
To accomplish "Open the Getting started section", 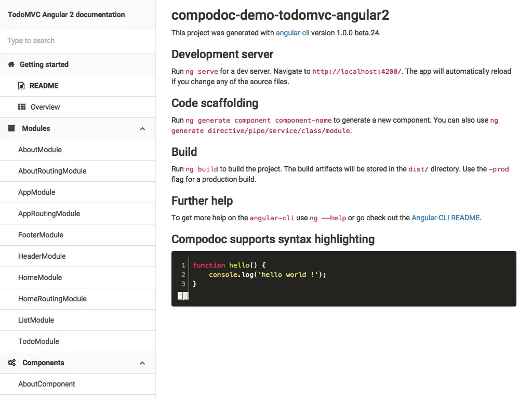I will point(78,64).
